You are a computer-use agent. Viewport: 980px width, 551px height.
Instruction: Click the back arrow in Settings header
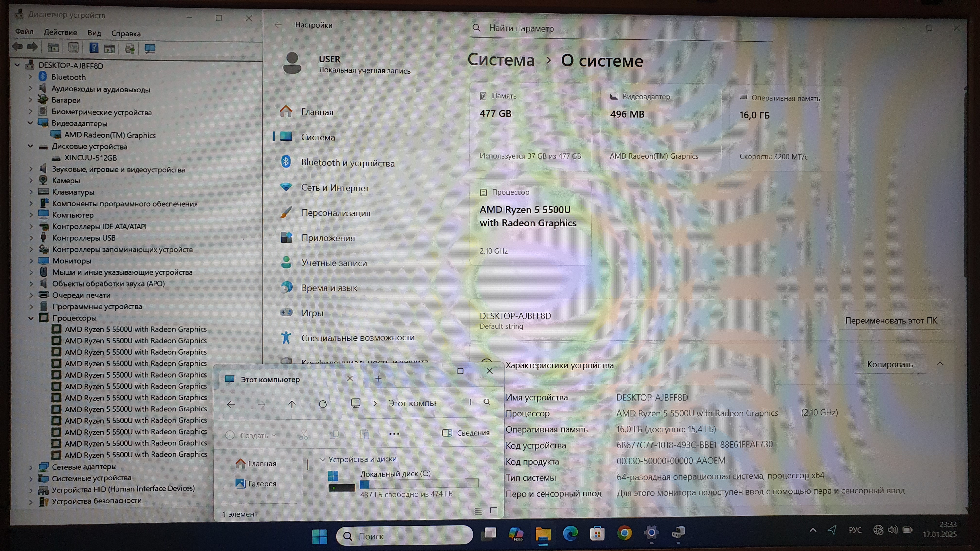pyautogui.click(x=278, y=25)
